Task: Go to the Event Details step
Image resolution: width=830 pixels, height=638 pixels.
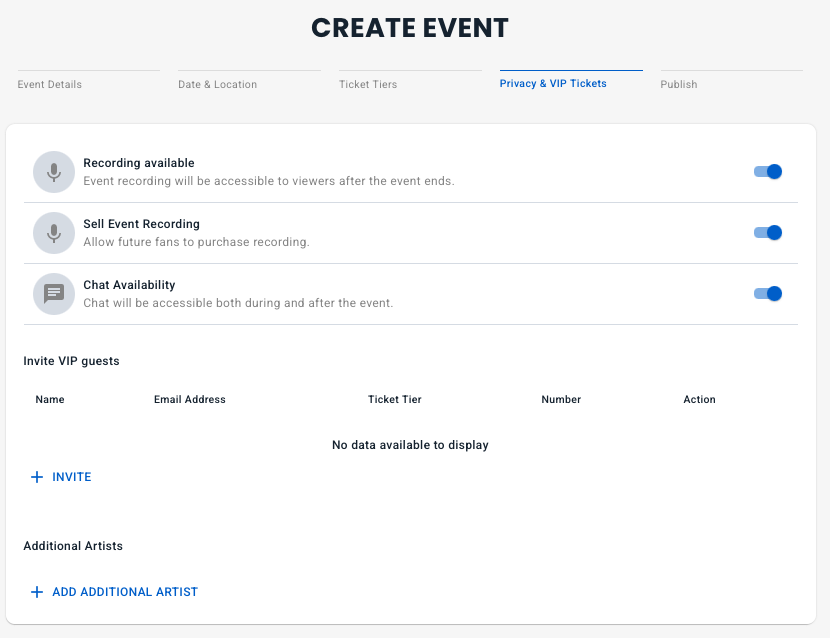Action: [50, 84]
